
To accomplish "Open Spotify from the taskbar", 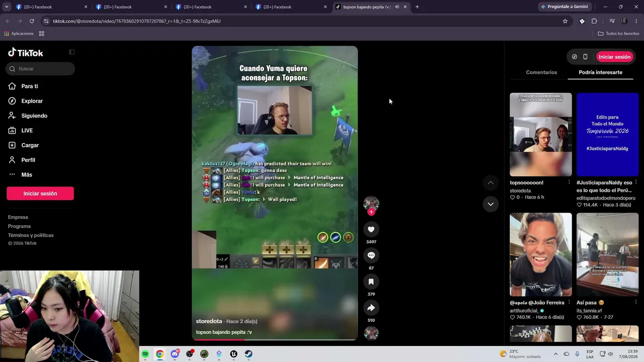I will (145, 354).
